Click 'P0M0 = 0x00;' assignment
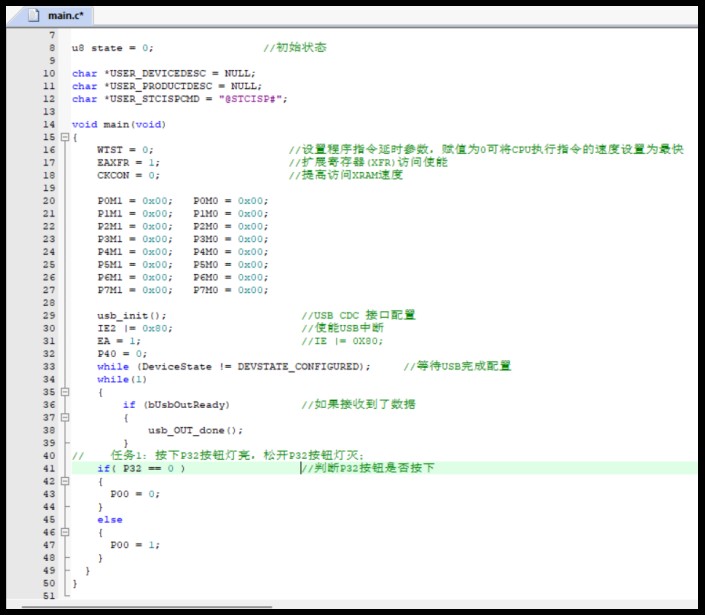This screenshot has height=615, width=705. pos(231,201)
